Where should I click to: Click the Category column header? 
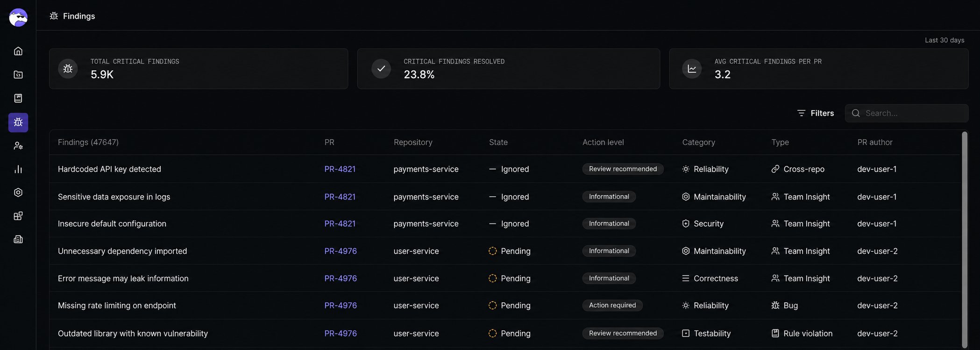pyautogui.click(x=698, y=142)
